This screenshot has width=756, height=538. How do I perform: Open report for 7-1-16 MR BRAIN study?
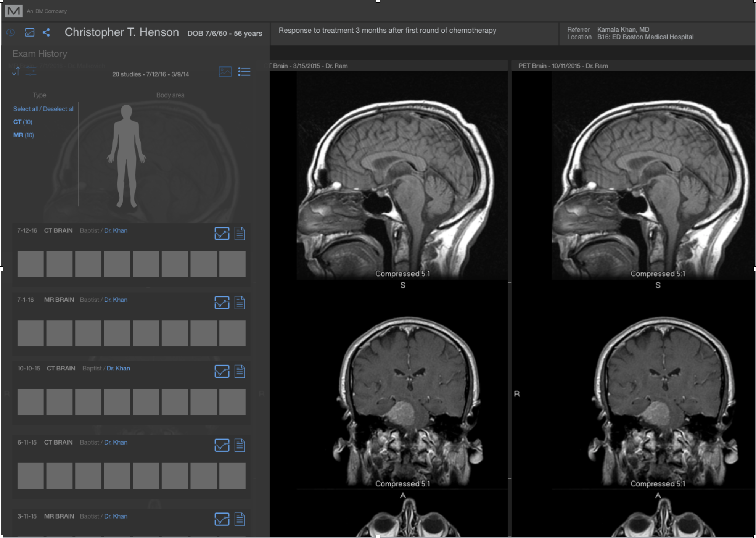[240, 303]
